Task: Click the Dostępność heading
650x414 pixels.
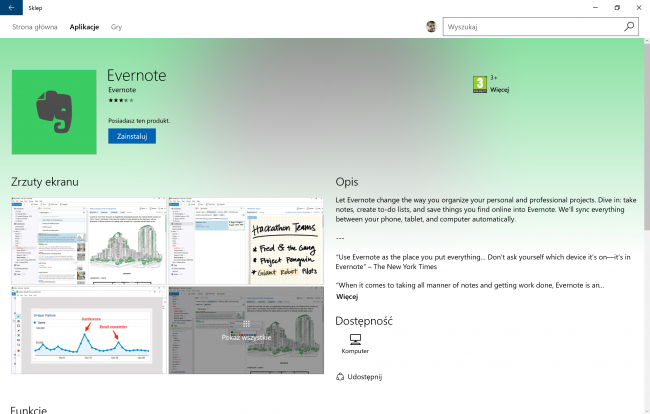Action: pyautogui.click(x=364, y=321)
